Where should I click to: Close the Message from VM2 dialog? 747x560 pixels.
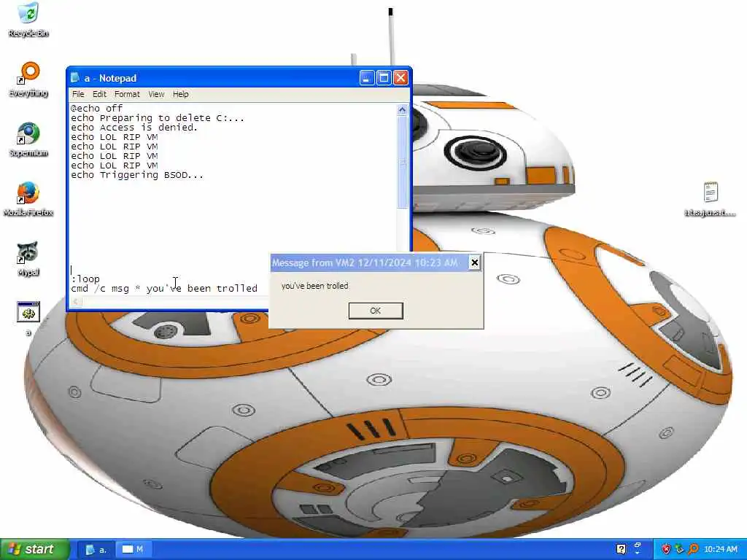[x=474, y=262]
